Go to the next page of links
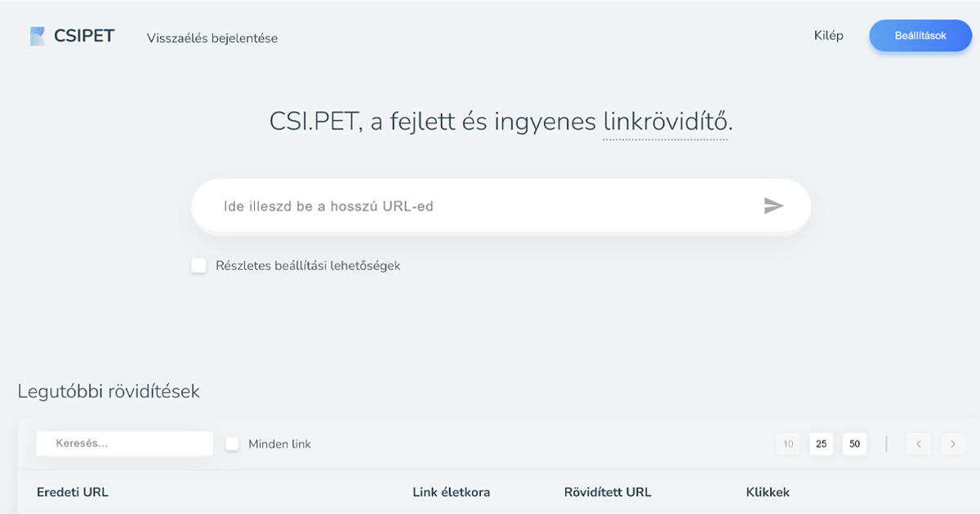980x514 pixels. (x=952, y=444)
